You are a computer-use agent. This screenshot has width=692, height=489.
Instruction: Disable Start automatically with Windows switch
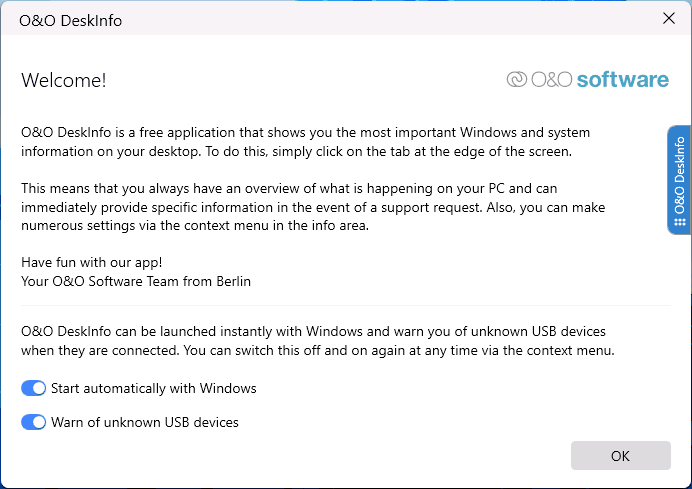tap(34, 388)
